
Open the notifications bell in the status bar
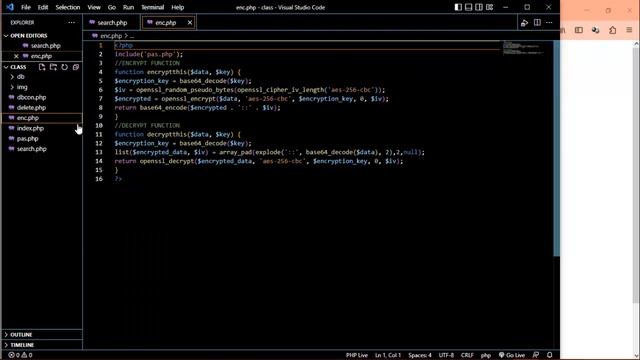coord(549,355)
